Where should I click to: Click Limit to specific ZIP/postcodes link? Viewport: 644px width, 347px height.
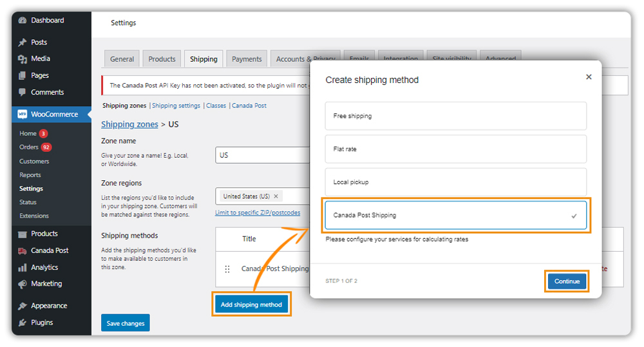pyautogui.click(x=258, y=212)
